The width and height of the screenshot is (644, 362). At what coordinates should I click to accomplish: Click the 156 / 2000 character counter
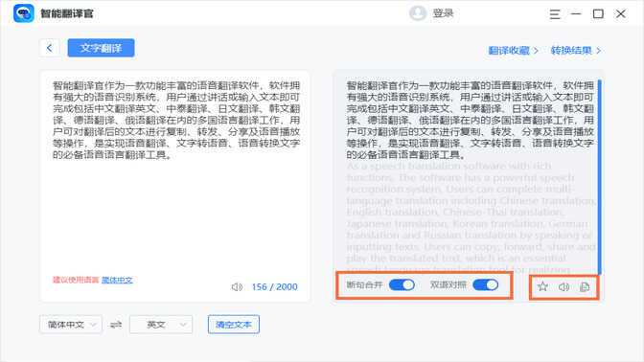point(274,287)
